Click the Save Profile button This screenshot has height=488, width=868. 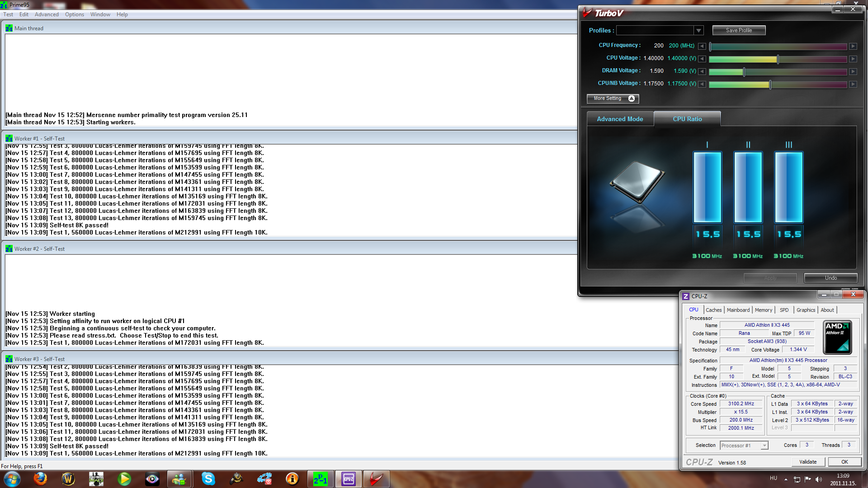tap(739, 30)
